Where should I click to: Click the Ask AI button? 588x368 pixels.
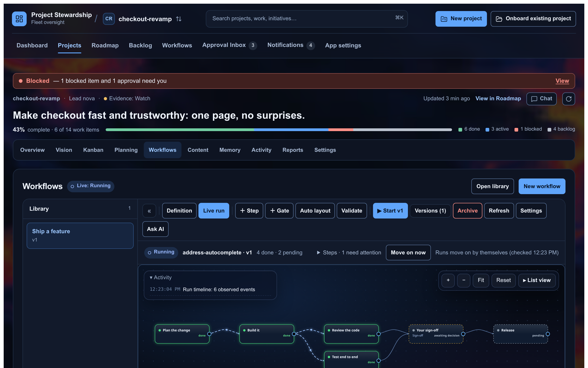pos(155,229)
